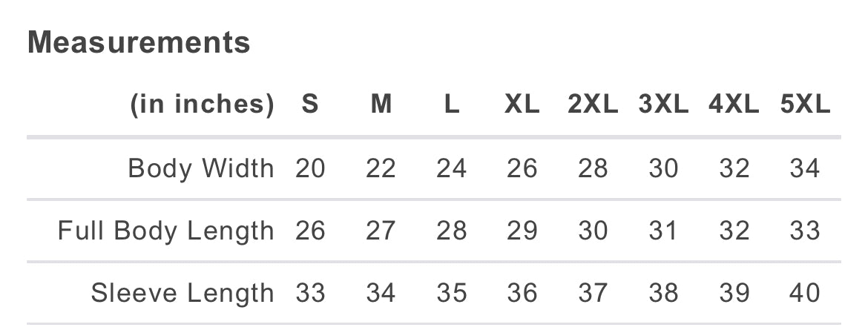The width and height of the screenshot is (868, 330).
Task: Select the 3XL column header
Action: click(x=663, y=104)
